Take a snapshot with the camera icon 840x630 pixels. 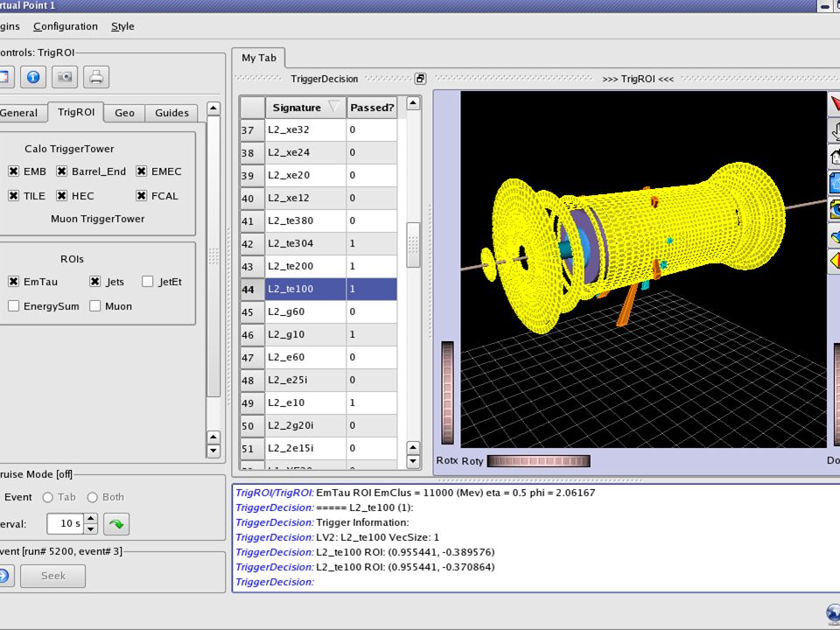[65, 77]
